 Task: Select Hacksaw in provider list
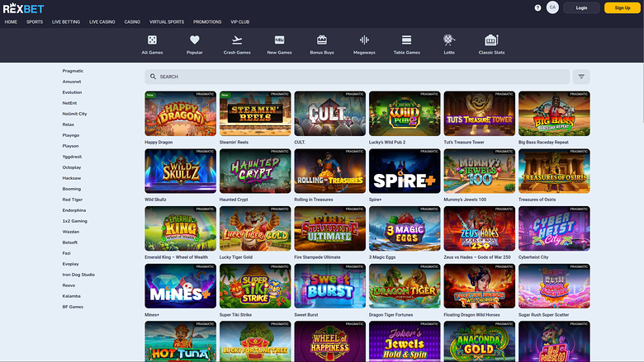[x=72, y=178]
